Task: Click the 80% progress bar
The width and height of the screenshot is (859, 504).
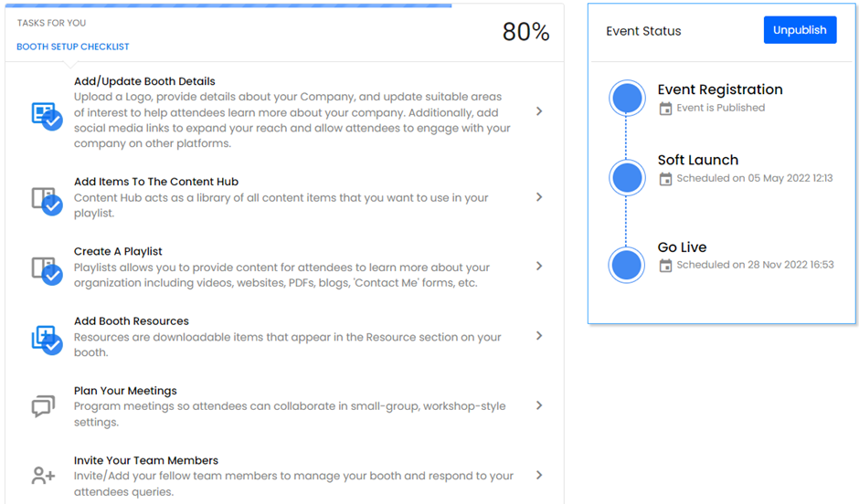Action: [x=228, y=5]
